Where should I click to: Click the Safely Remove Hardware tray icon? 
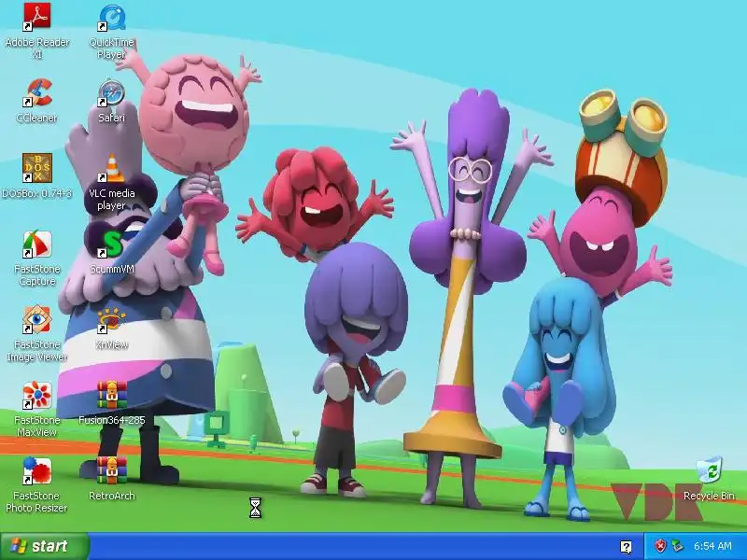pos(676,546)
